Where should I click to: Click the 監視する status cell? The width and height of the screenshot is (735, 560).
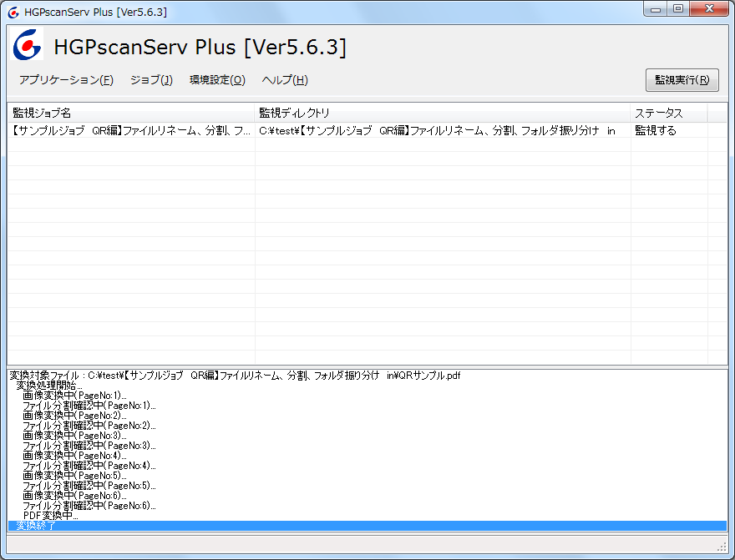coord(669,131)
